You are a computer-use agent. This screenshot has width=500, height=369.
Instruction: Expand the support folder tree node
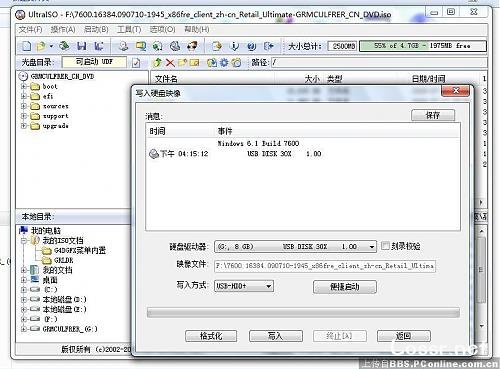tap(23, 116)
